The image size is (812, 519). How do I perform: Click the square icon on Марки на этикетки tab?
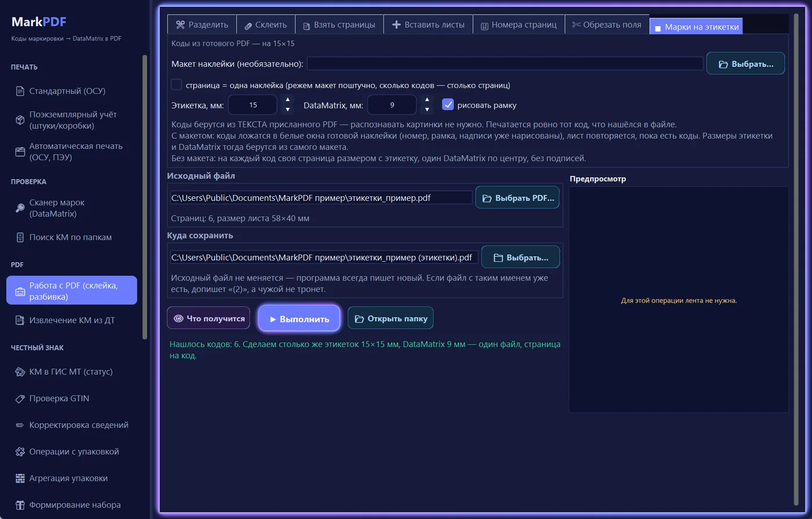click(658, 27)
